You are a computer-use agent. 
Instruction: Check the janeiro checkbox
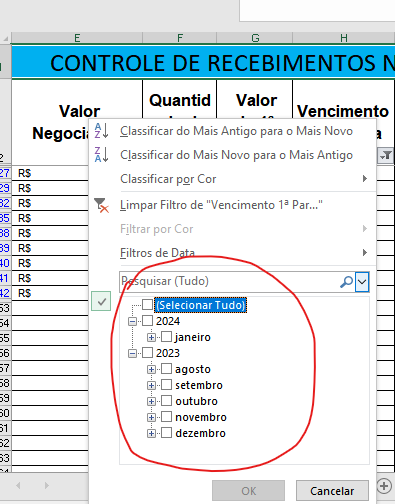pyautogui.click(x=166, y=337)
